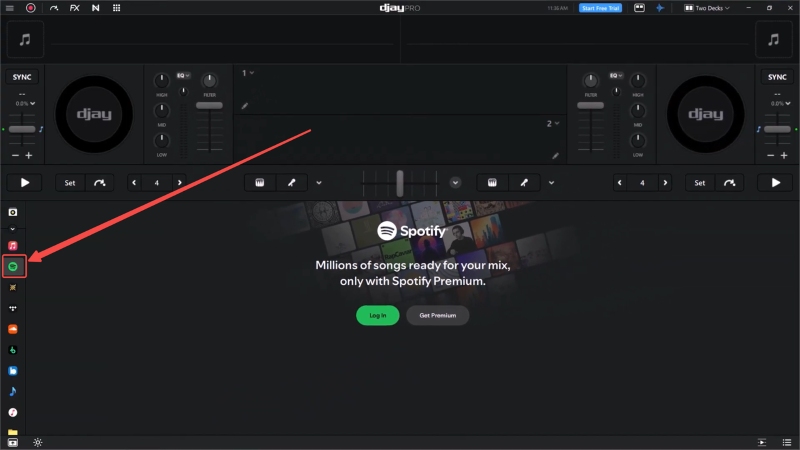
Task: Open the hamburger main menu
Action: [10, 8]
